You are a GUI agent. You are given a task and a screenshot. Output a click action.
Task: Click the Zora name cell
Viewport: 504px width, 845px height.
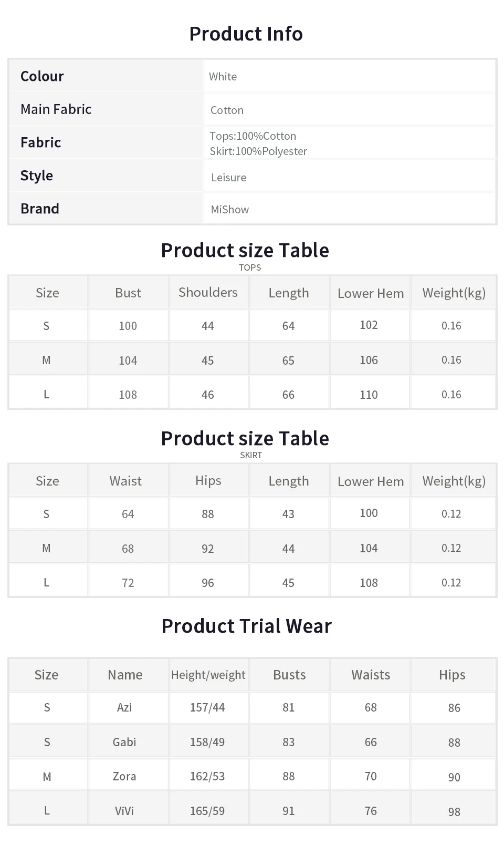[x=124, y=777]
